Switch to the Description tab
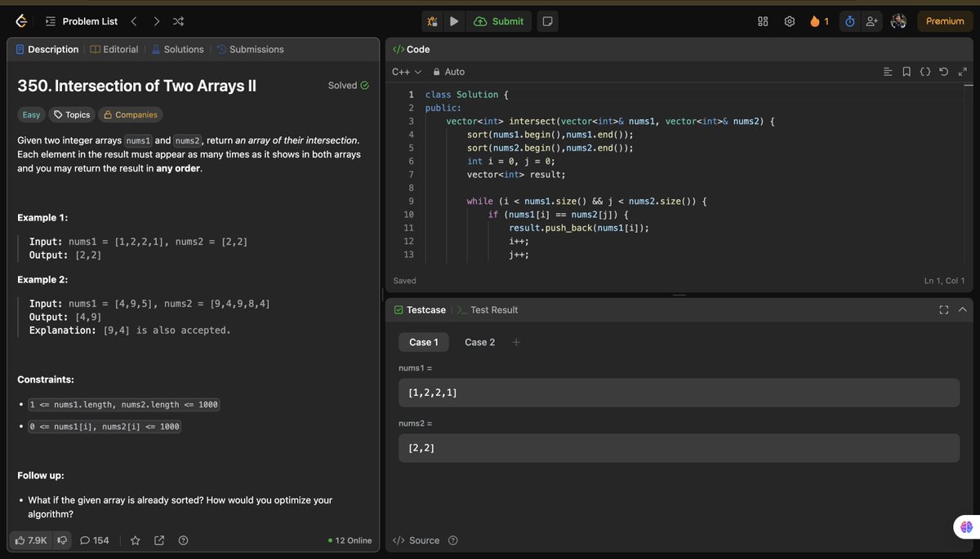Viewport: 980px width, 559px height. coord(47,49)
